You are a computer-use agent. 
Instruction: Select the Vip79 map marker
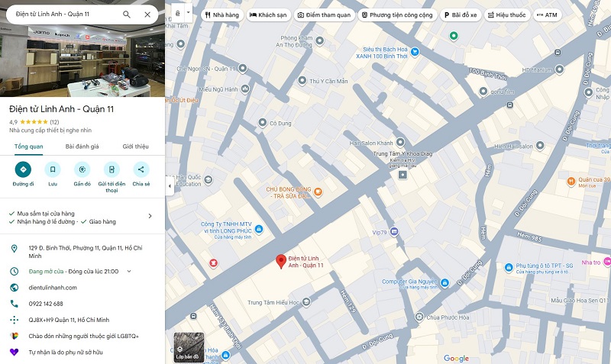pos(394,232)
